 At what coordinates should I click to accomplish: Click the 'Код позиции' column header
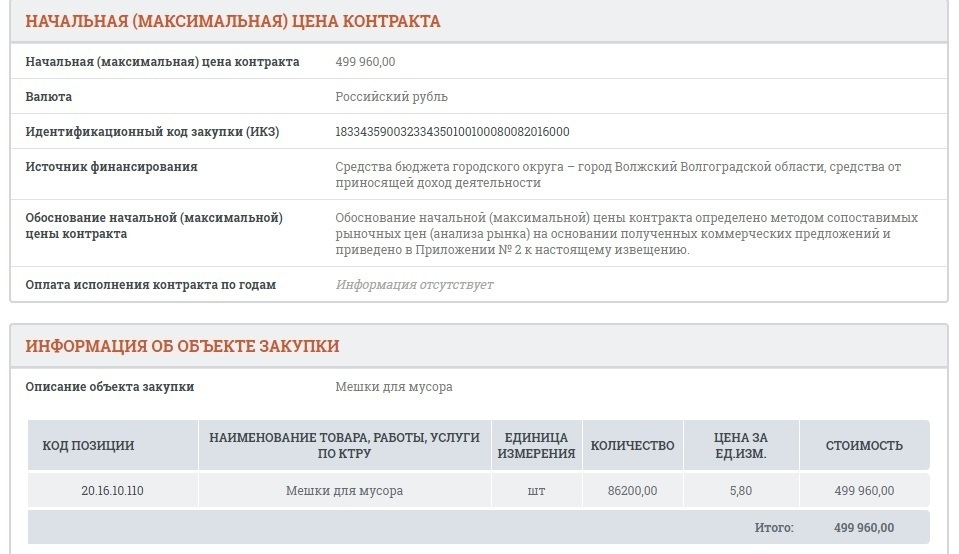click(x=88, y=446)
